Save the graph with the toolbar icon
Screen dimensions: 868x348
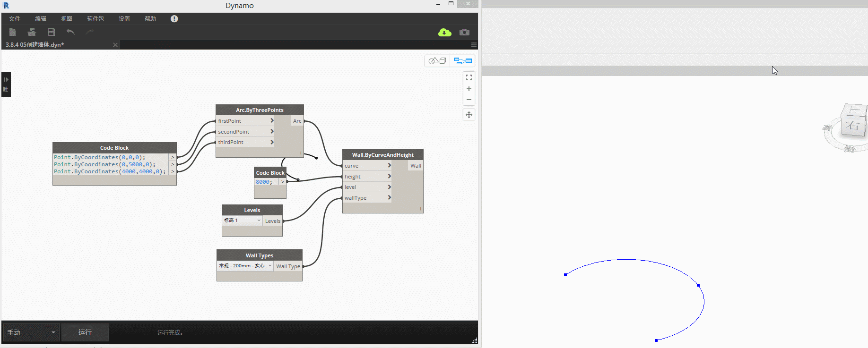[51, 32]
